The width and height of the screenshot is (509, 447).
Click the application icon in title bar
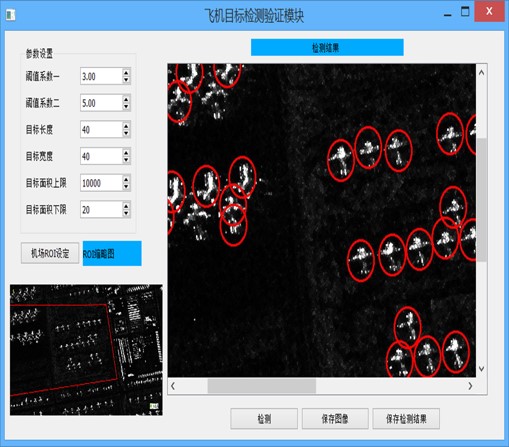point(10,15)
